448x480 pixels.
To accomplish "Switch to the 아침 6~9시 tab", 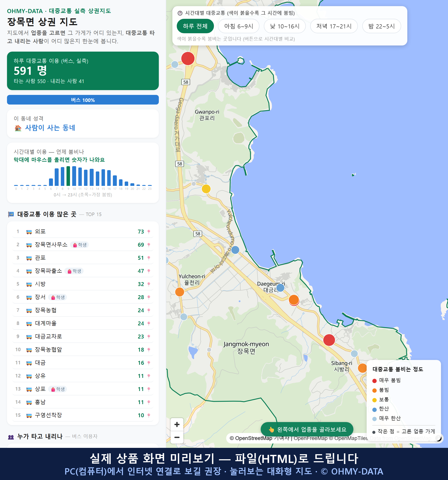I will (x=239, y=26).
